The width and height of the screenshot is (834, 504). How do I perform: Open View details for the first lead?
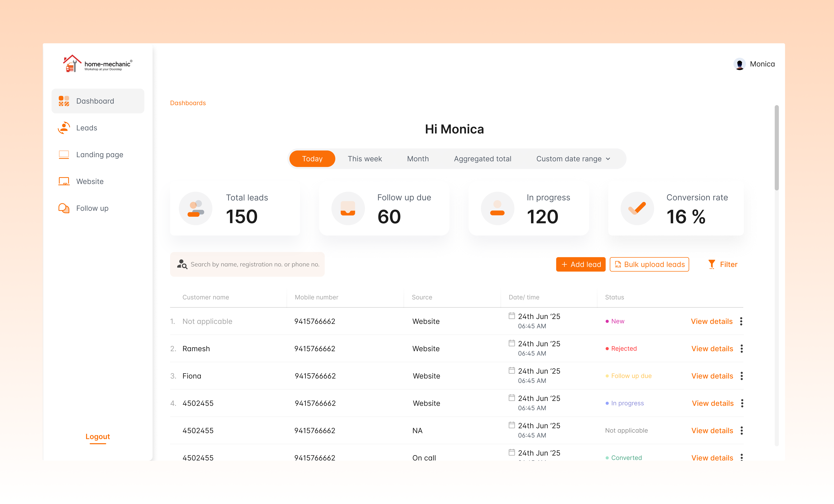tap(711, 321)
